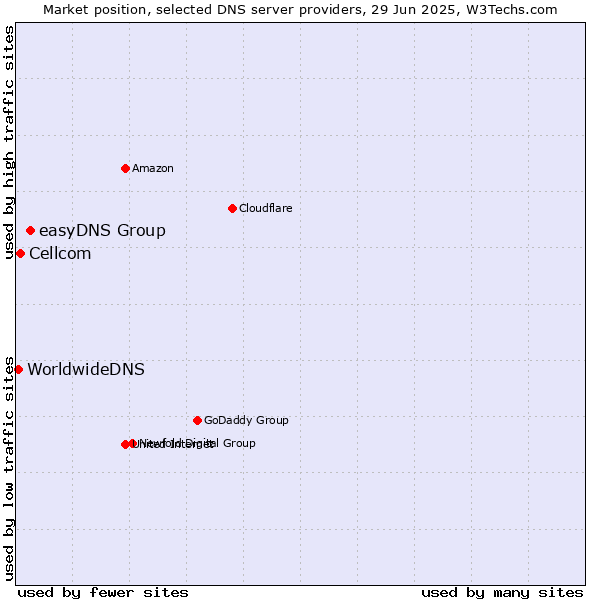600x600 pixels.
Task: Select the 'GoDaddy Group' label text
Action: [x=246, y=420]
